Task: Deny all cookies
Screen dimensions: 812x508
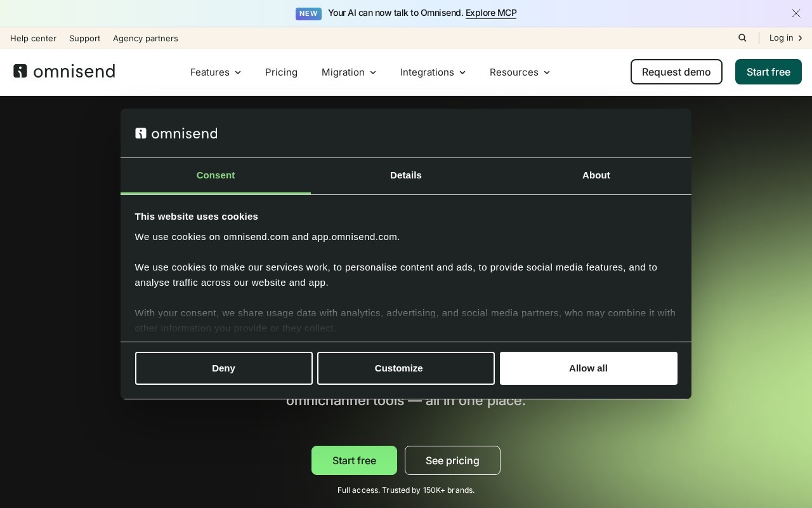Action: coord(224,368)
